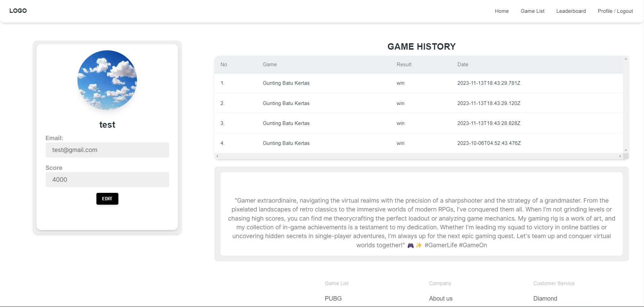The image size is (644, 307).
Task: Go to the Game List page
Action: [x=532, y=11]
